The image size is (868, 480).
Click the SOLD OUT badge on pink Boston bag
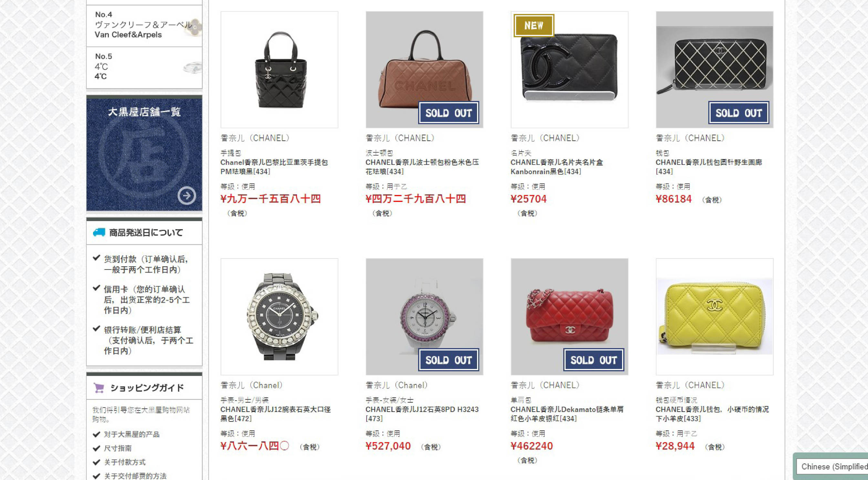(449, 113)
